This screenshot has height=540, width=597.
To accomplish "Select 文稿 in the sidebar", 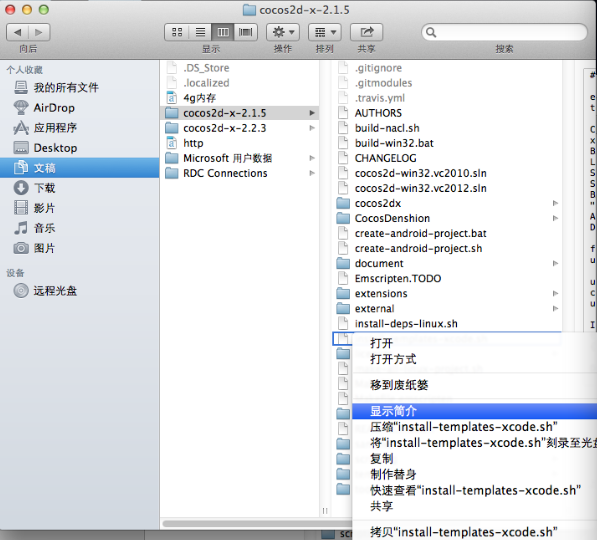I will (x=80, y=168).
